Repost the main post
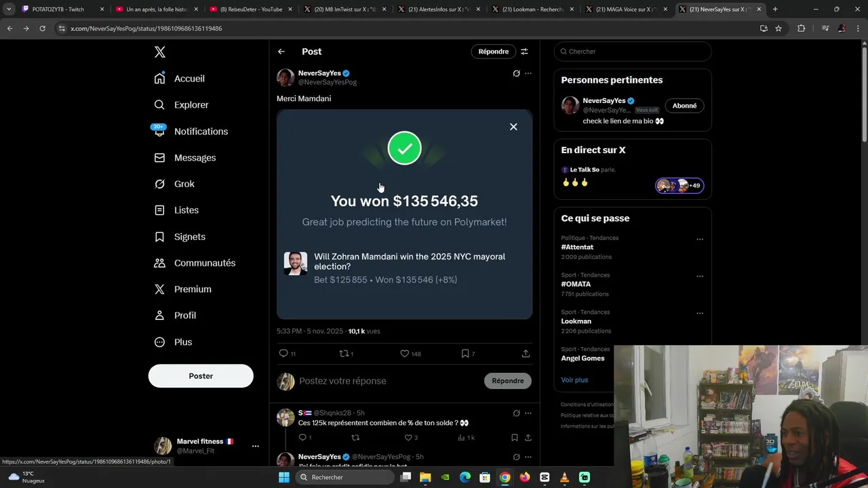 (x=346, y=354)
